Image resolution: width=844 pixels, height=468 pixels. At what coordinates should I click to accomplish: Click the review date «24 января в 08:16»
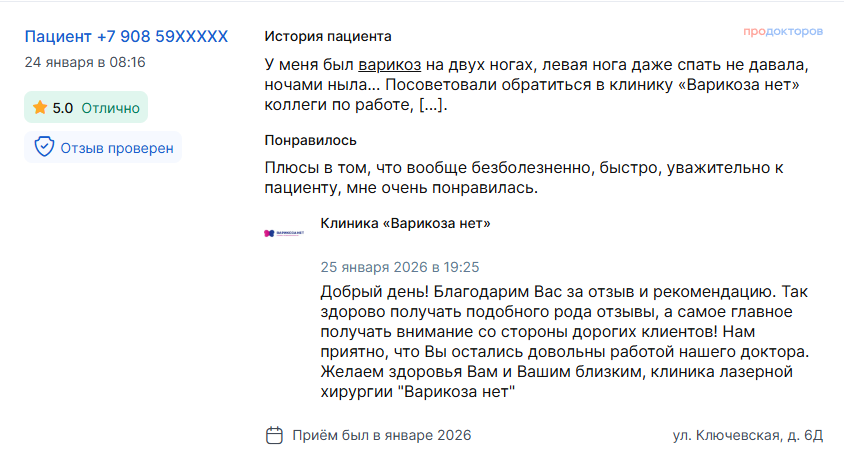point(85,62)
